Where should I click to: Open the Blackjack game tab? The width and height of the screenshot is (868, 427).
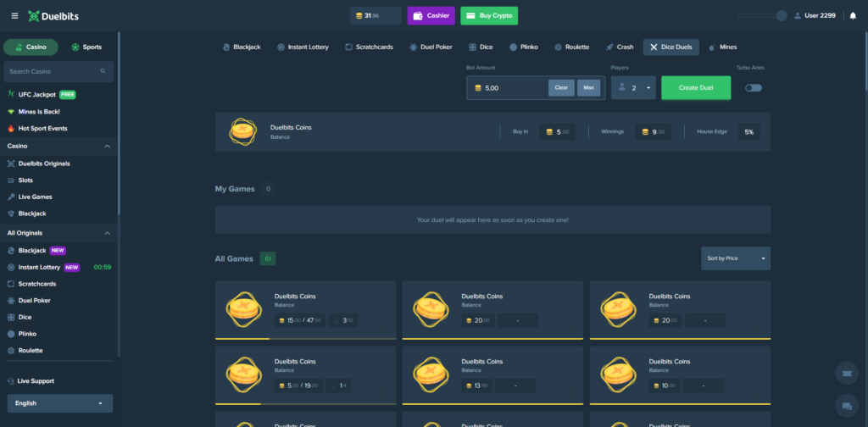(x=242, y=47)
